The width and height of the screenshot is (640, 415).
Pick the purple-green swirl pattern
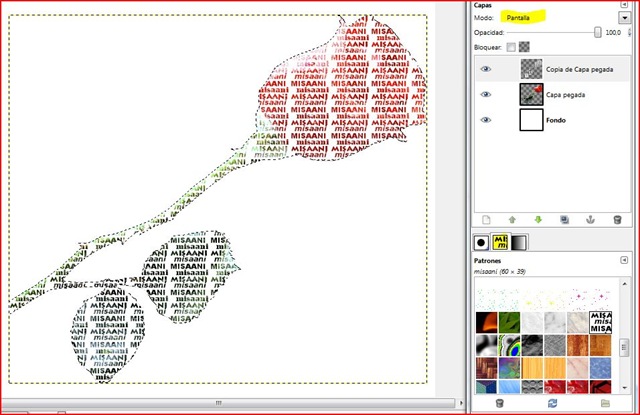click(x=509, y=368)
